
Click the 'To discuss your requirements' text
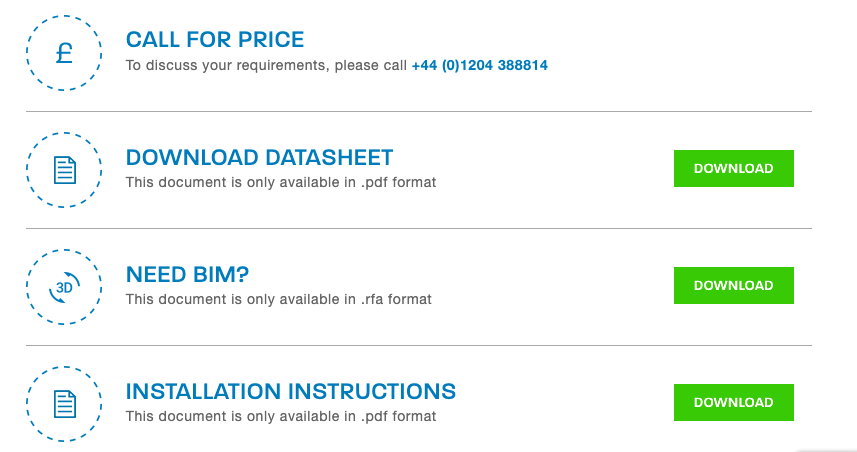226,65
